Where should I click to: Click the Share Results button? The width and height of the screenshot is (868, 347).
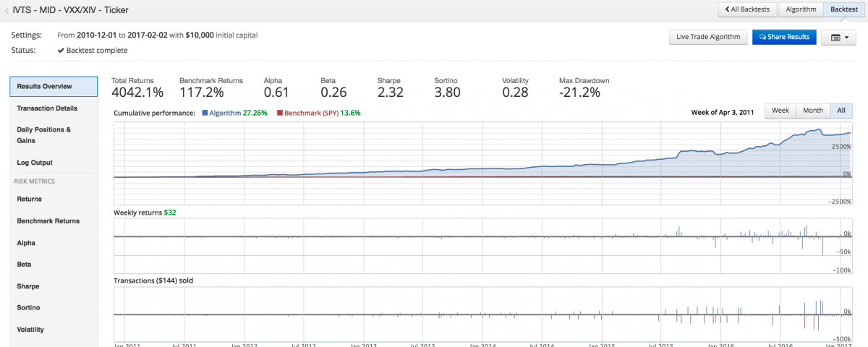tap(784, 37)
